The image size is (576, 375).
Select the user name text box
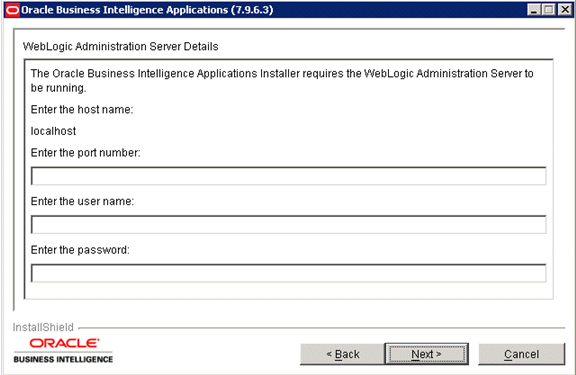[288, 225]
